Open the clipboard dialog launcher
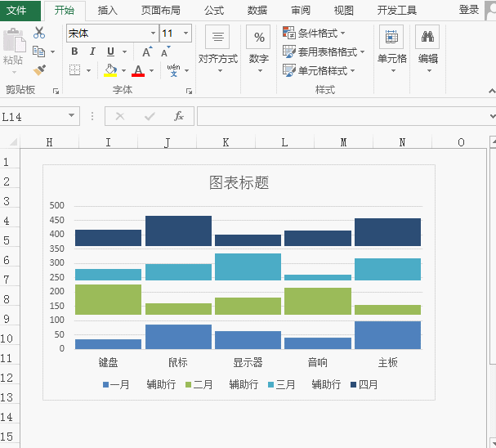 [x=56, y=92]
